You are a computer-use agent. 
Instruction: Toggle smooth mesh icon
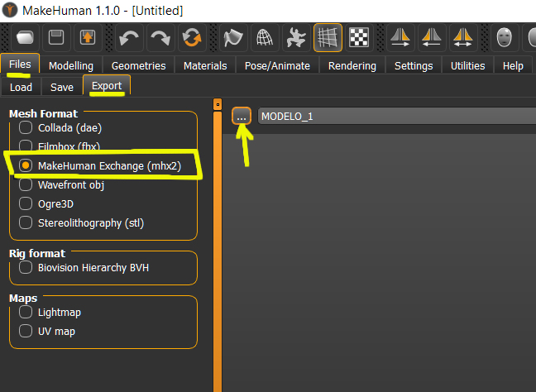tap(233, 37)
